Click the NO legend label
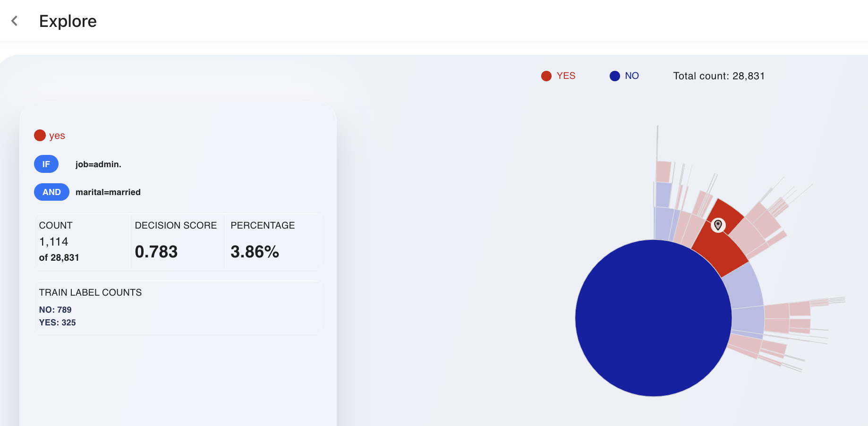The image size is (868, 426). point(632,76)
